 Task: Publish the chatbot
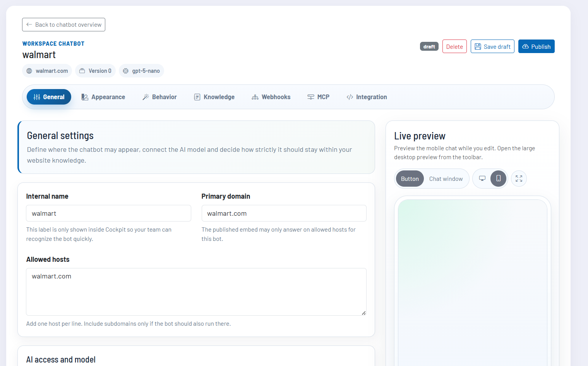click(536, 46)
